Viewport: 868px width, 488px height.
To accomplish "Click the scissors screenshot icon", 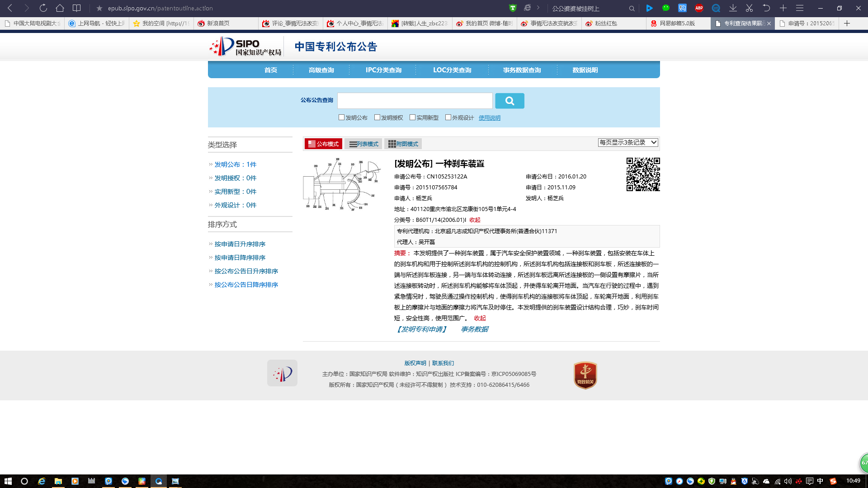I will (749, 8).
